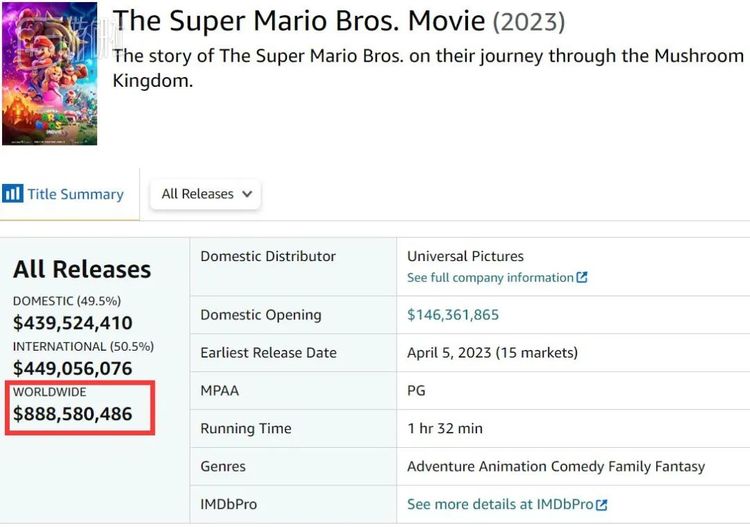Follow the See more details at IMDbPro link

500,505
